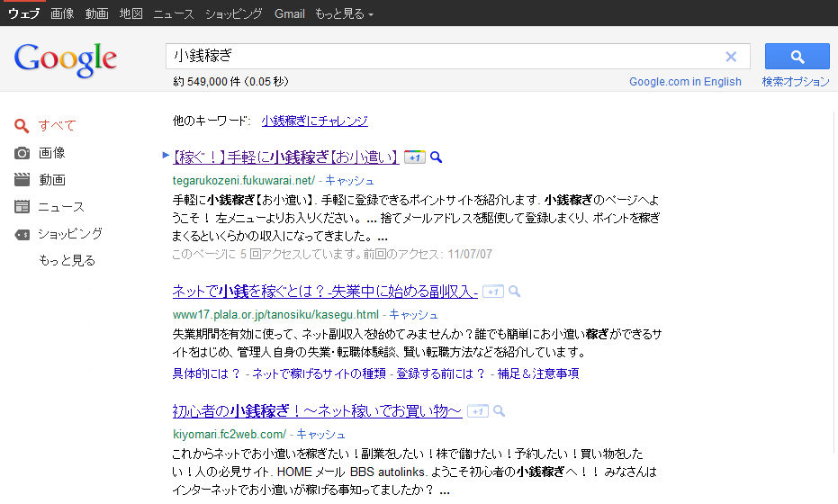Open 検索オプション link

click(796, 82)
